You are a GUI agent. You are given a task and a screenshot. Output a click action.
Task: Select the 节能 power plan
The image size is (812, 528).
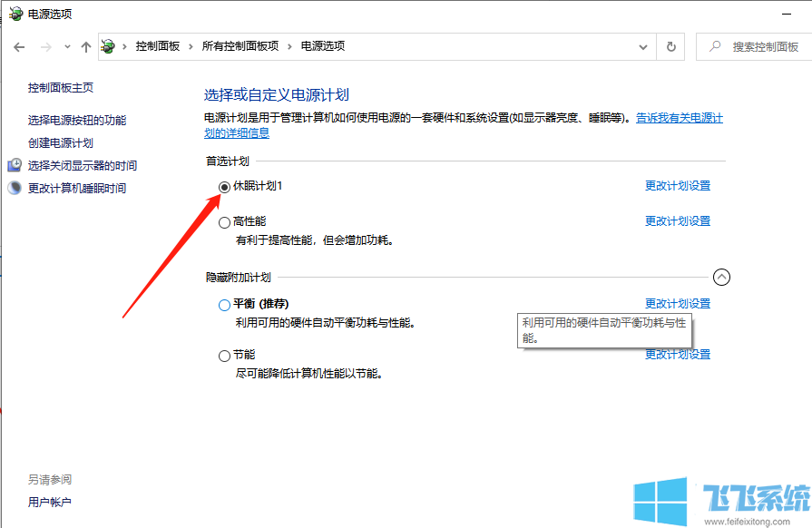pyautogui.click(x=223, y=355)
